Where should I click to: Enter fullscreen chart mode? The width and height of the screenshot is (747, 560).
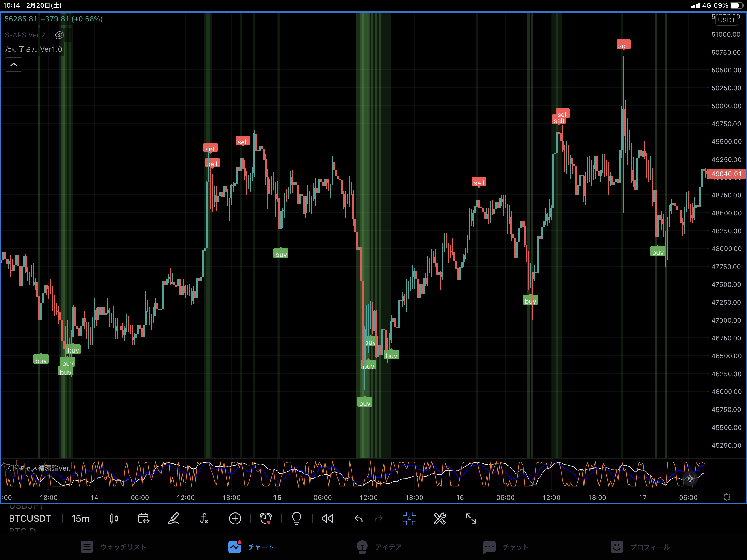471,518
